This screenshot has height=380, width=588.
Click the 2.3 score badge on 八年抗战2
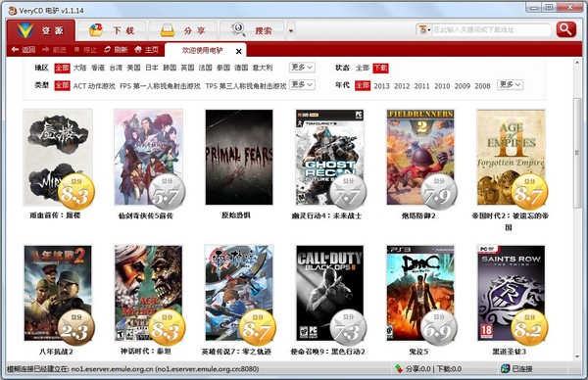[76, 327]
